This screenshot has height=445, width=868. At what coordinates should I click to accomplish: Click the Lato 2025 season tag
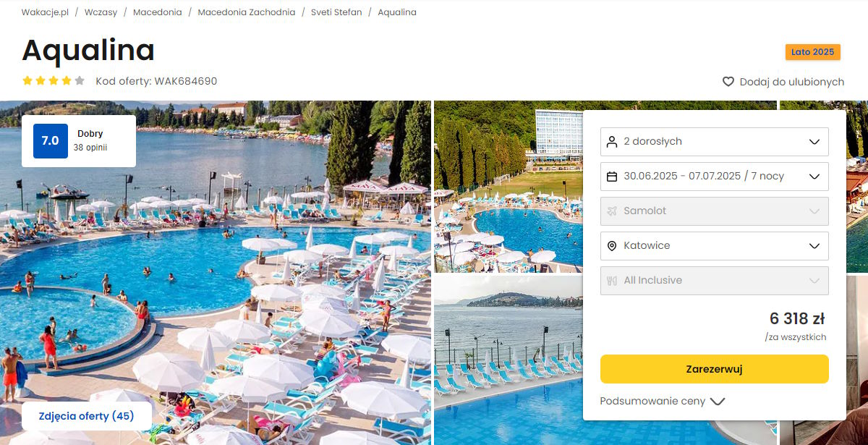812,52
